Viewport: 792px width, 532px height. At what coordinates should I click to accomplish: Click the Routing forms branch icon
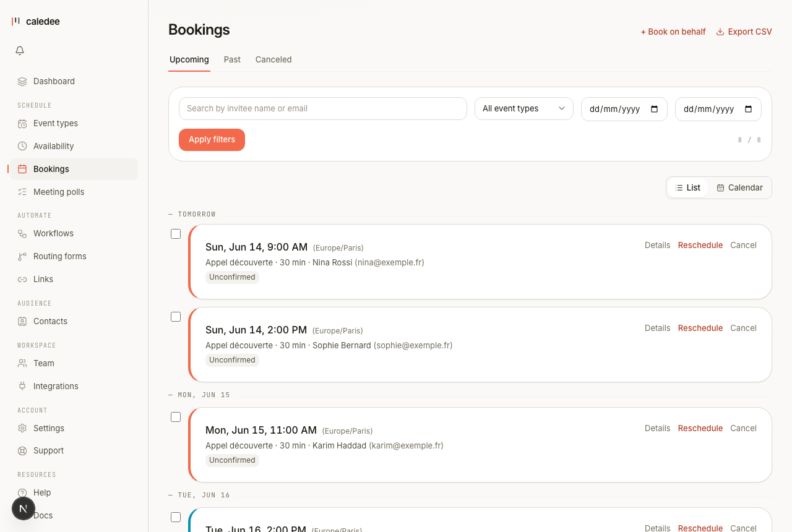click(x=22, y=256)
